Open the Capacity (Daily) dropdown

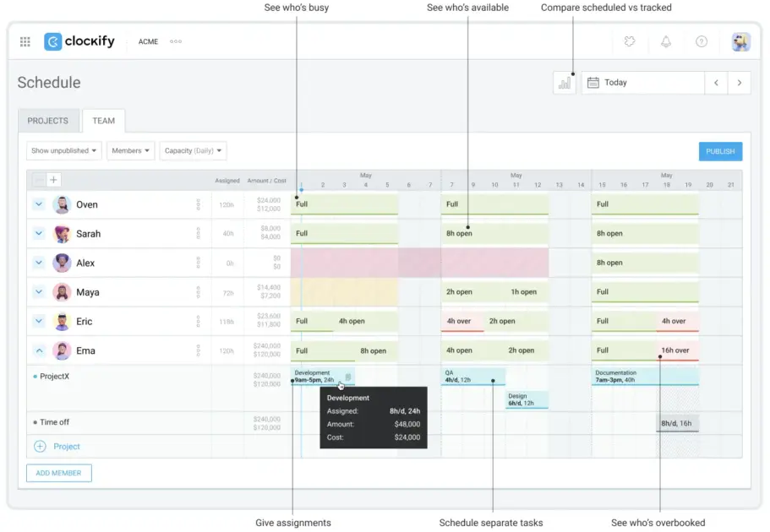(x=193, y=150)
